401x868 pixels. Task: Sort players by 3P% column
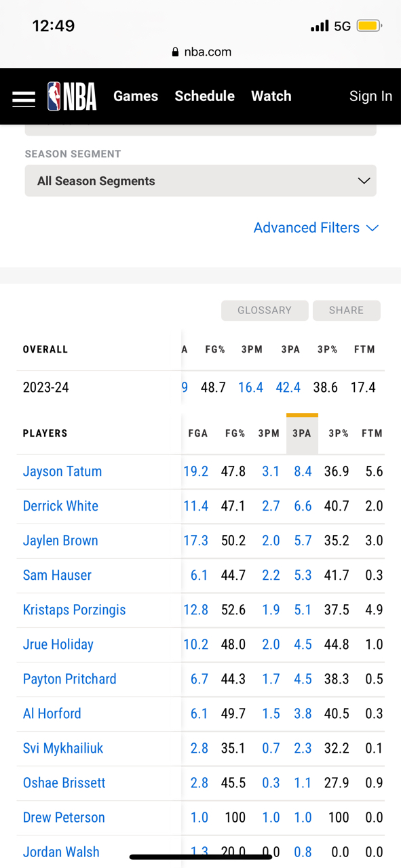click(x=339, y=433)
